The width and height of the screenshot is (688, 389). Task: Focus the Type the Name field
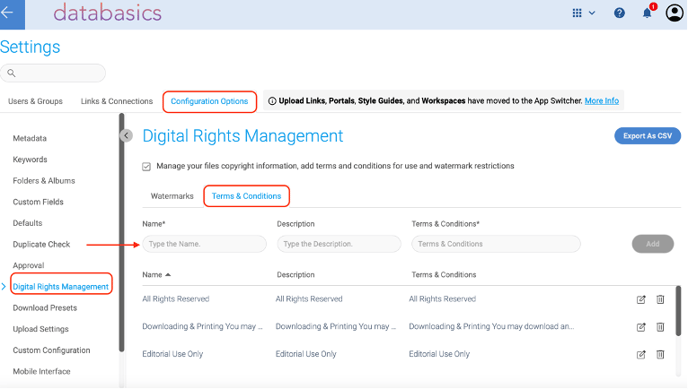tap(204, 244)
